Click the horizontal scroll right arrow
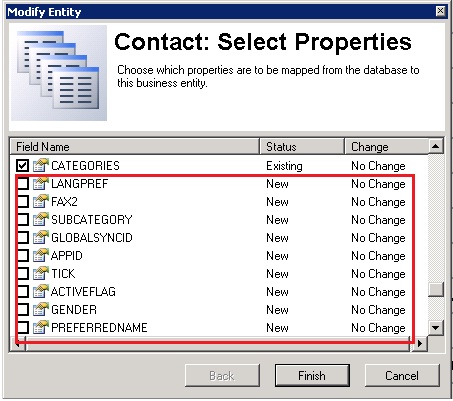 (x=419, y=343)
